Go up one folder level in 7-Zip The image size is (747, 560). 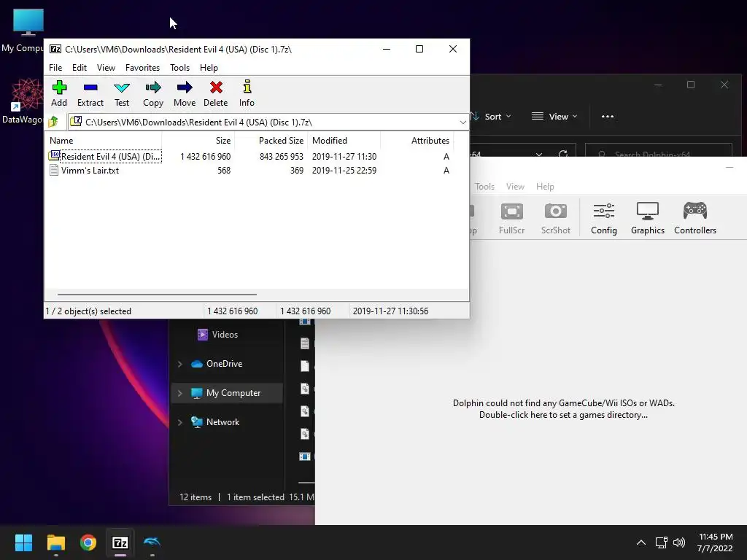tap(53, 122)
